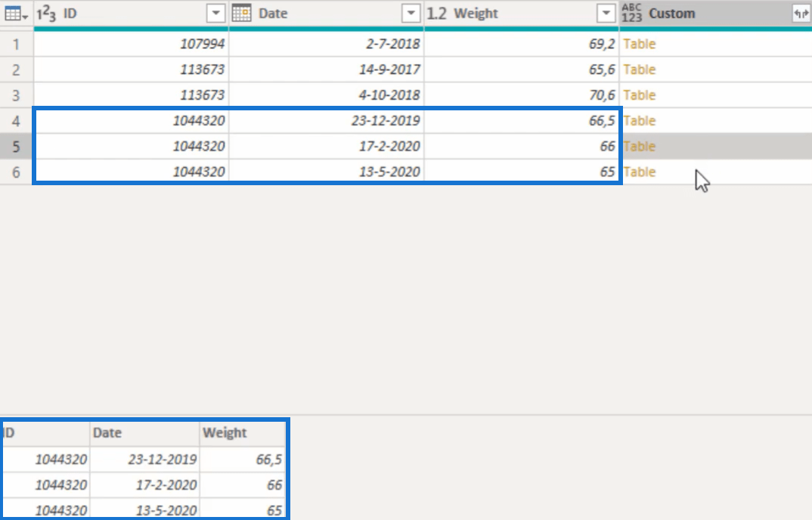Click Date cell 2-7-2018

click(327, 44)
